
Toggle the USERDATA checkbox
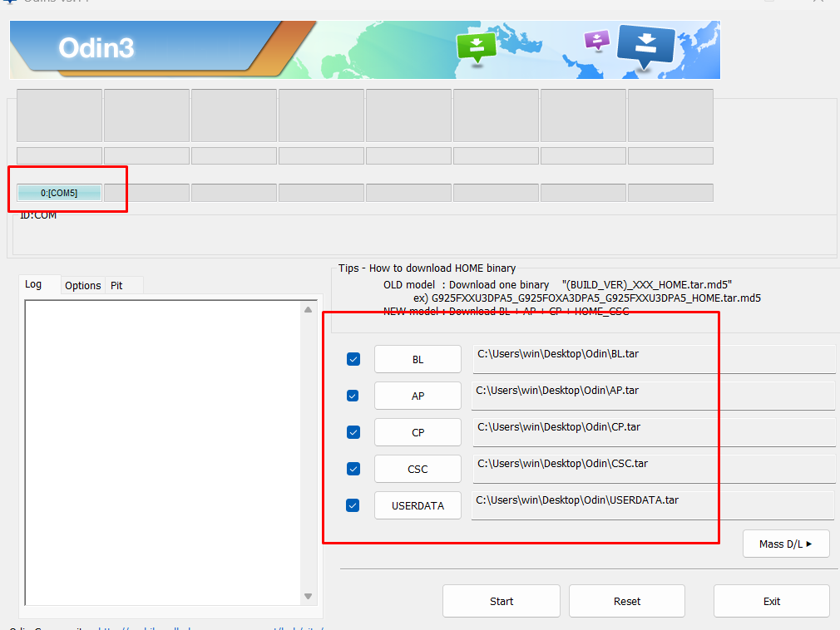tap(353, 505)
